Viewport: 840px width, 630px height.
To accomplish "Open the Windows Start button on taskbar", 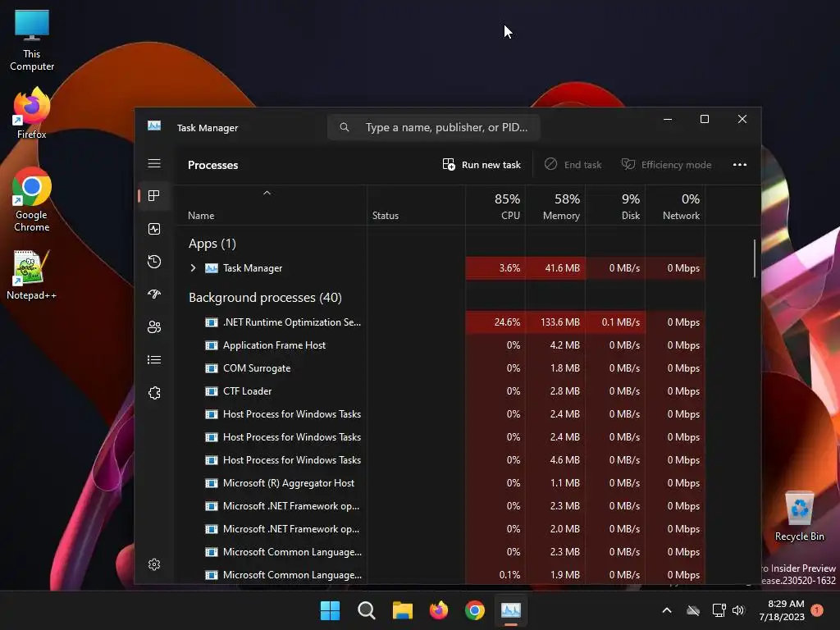I will 330,610.
